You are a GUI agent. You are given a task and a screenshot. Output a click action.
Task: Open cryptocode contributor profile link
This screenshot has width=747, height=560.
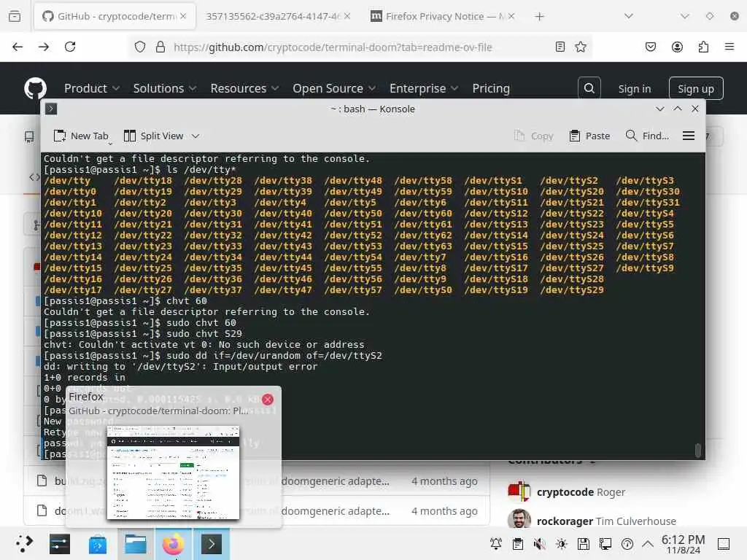[x=566, y=492]
